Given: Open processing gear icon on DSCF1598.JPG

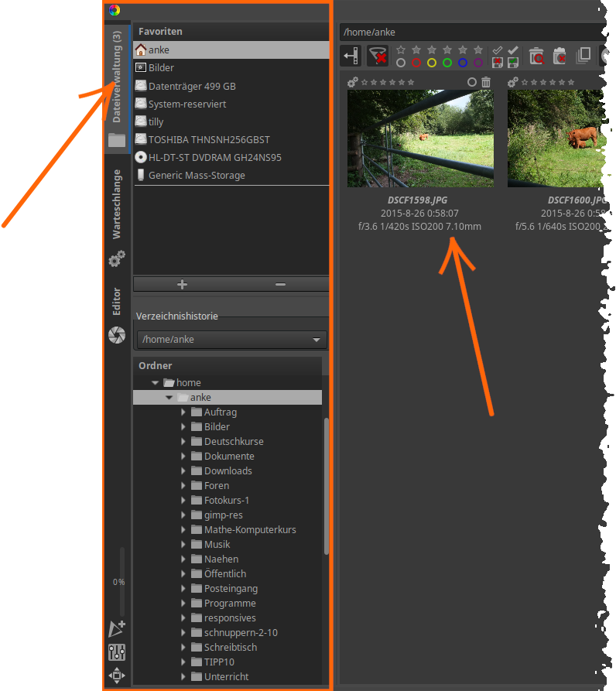Looking at the screenshot, I should tap(353, 82).
